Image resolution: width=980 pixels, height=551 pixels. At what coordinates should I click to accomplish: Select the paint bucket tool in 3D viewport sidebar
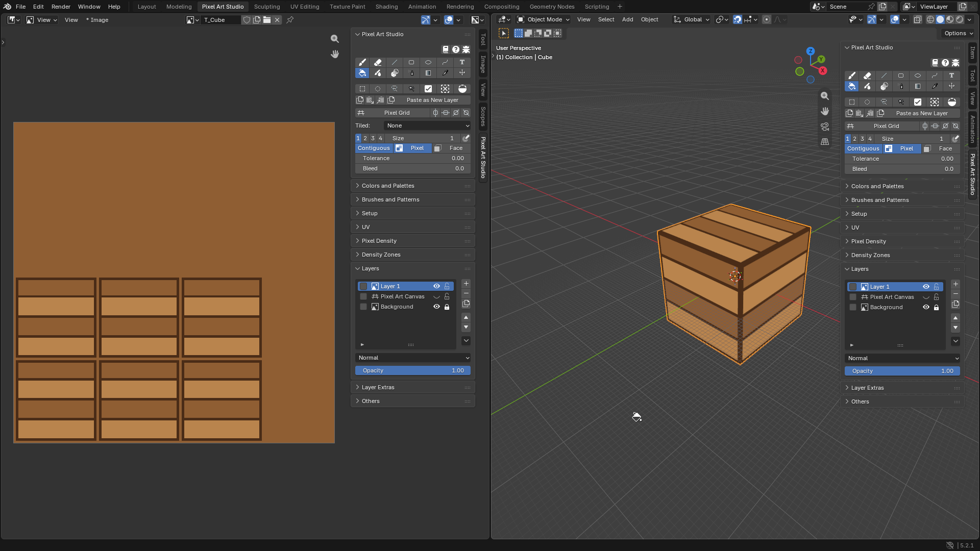pos(851,86)
